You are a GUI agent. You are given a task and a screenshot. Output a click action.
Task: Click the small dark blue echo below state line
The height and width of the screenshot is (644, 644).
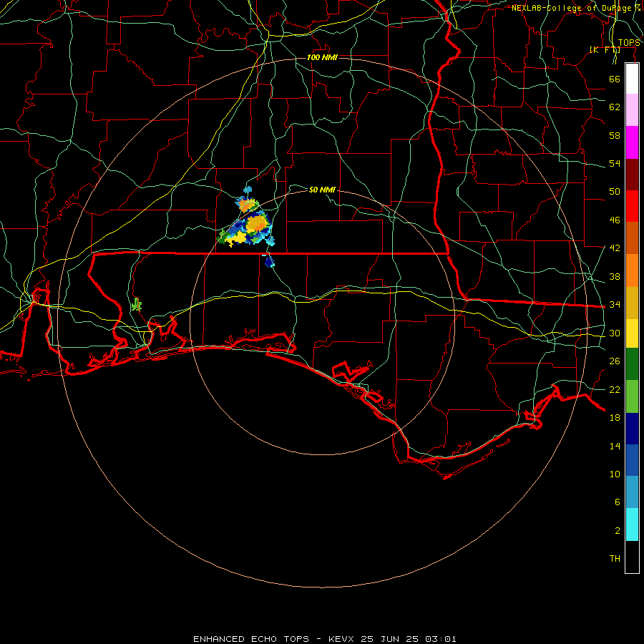(269, 261)
